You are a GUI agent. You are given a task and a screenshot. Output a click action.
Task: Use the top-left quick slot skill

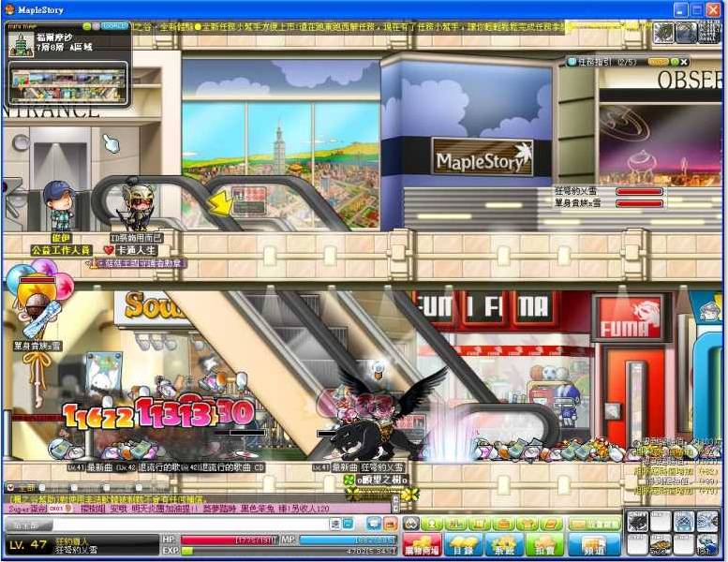[637, 522]
